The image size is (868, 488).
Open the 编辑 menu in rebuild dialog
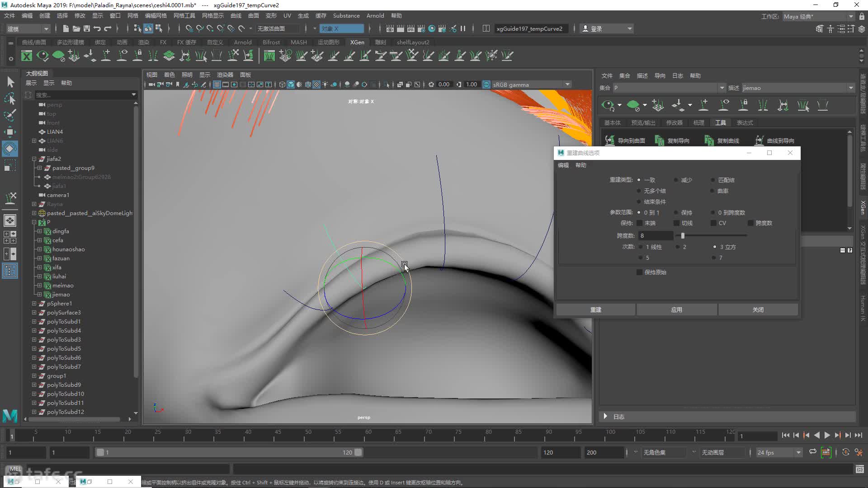(563, 165)
